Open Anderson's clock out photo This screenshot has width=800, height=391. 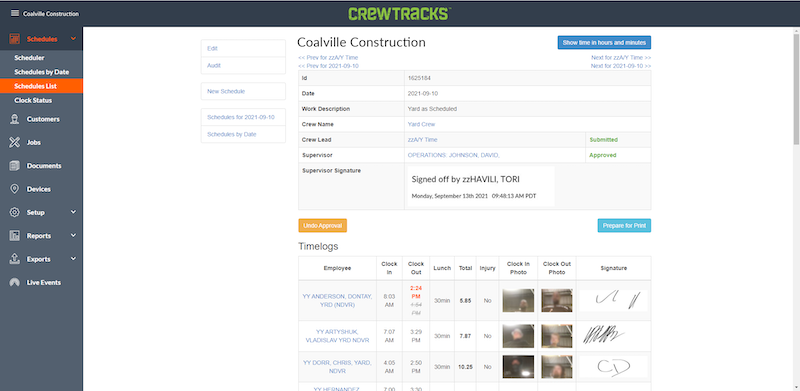pyautogui.click(x=557, y=301)
